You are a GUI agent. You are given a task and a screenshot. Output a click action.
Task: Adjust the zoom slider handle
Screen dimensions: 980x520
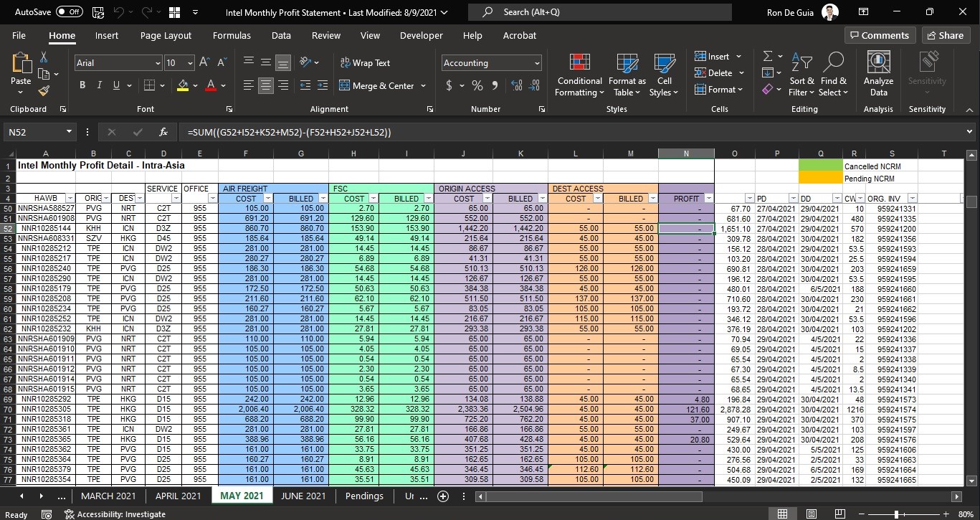896,514
